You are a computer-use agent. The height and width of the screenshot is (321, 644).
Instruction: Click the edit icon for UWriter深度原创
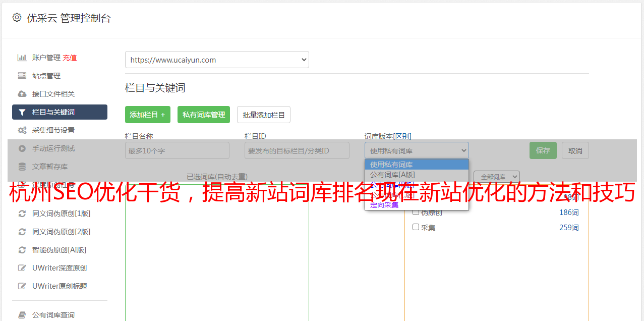coord(22,268)
